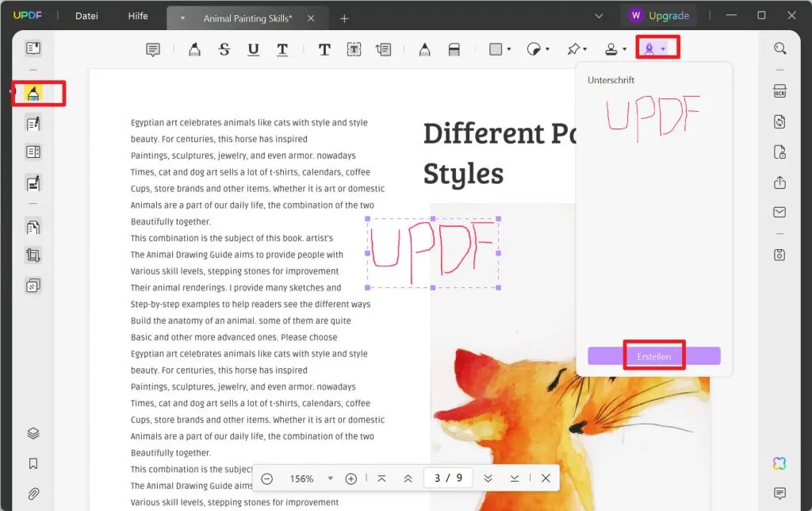Image resolution: width=812 pixels, height=511 pixels.
Task: Expand the stamp tool dropdown
Action: 625,49
